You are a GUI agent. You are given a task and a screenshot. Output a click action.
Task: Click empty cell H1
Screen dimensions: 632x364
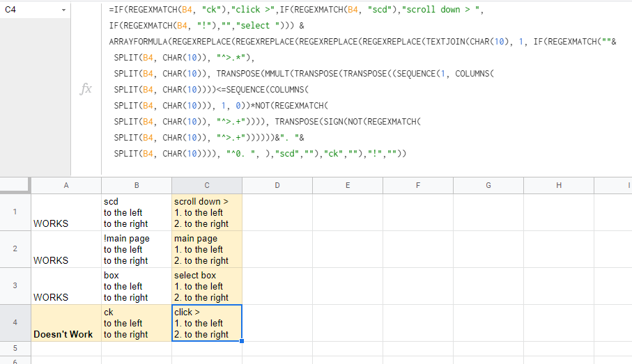pos(559,212)
